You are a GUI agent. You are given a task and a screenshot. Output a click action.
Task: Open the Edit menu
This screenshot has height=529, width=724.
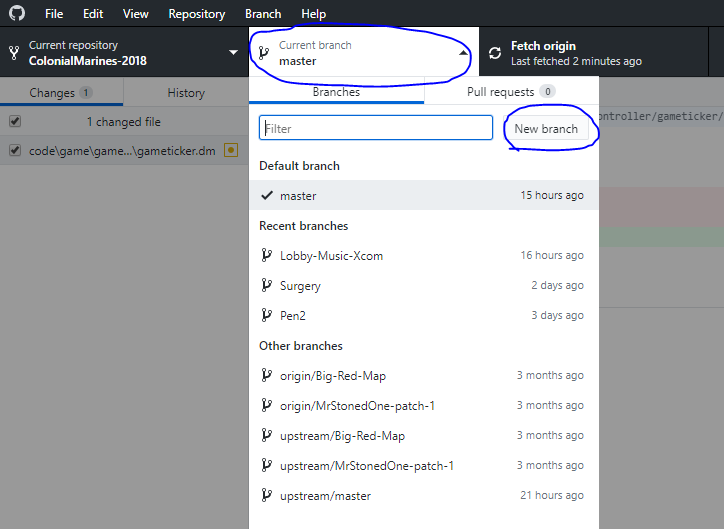tap(93, 14)
